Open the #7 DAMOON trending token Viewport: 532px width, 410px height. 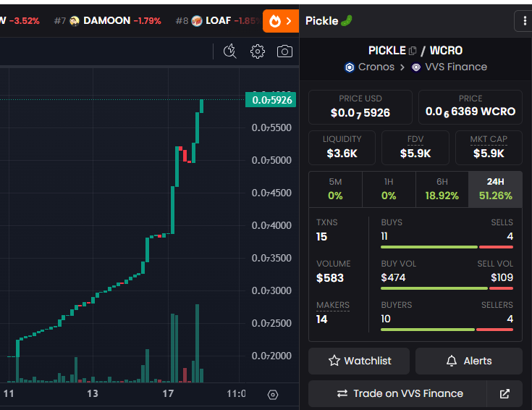pyautogui.click(x=108, y=21)
